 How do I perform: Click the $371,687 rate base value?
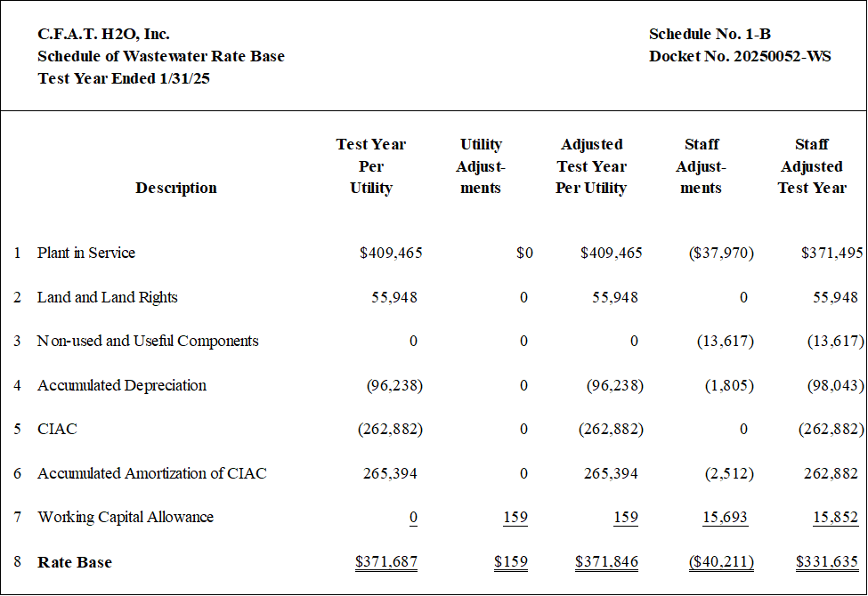pyautogui.click(x=386, y=561)
